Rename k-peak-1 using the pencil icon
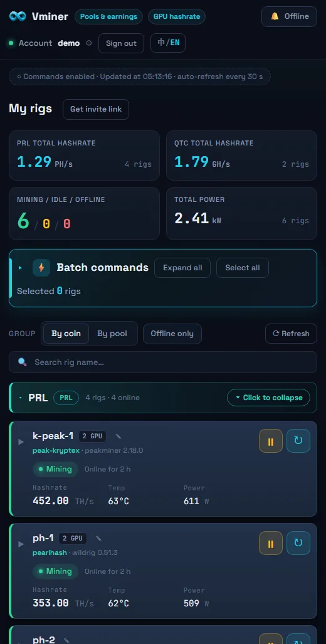This screenshot has height=644, width=326. [118, 436]
